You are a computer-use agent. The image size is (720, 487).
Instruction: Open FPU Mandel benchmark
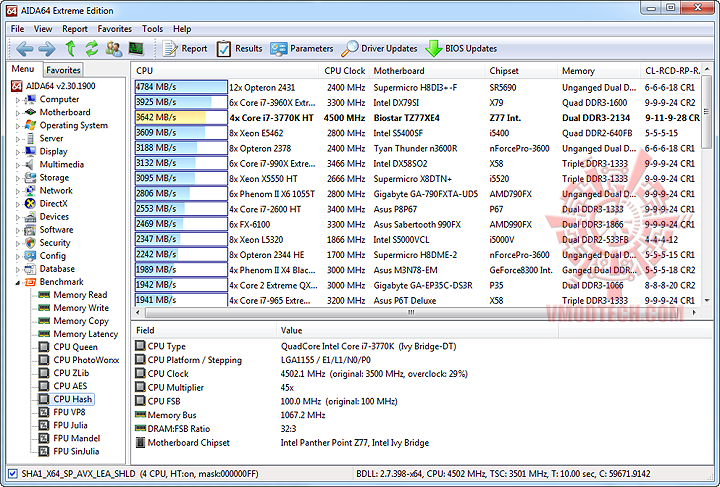click(77, 438)
